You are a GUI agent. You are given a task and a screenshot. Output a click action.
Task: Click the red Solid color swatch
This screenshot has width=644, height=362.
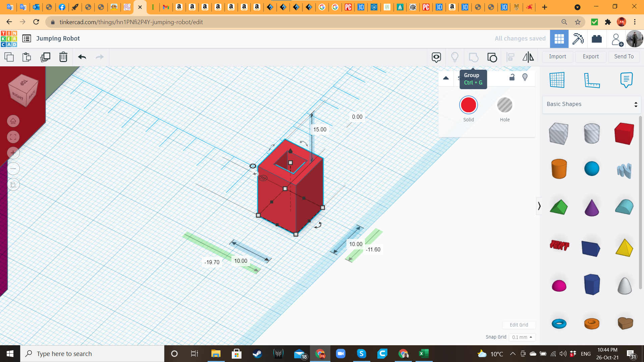[x=468, y=105]
